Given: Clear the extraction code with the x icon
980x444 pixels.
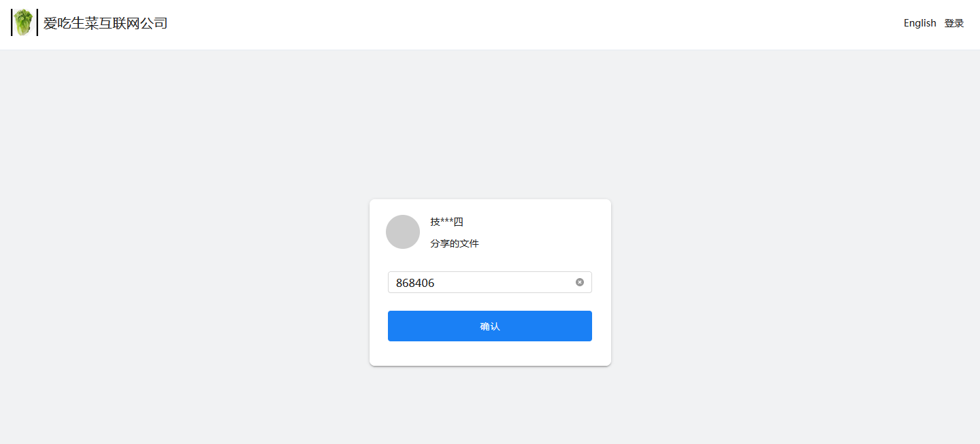Looking at the screenshot, I should [x=580, y=282].
